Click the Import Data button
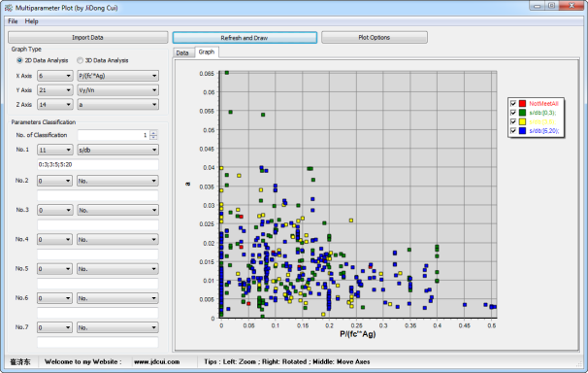 (x=87, y=37)
